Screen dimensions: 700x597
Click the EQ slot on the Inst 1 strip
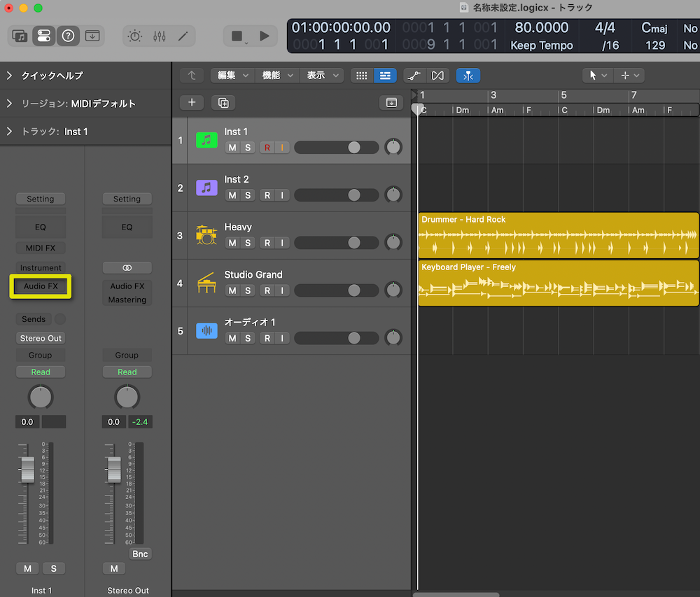click(x=41, y=227)
